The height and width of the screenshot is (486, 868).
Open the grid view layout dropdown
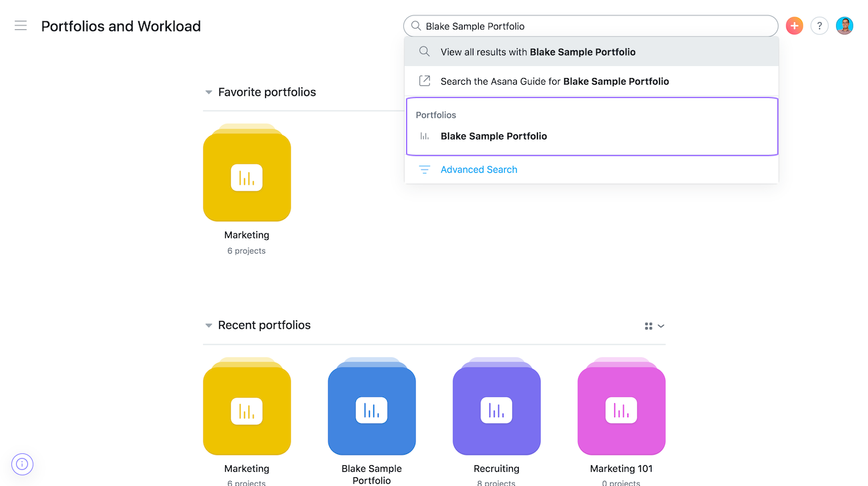coord(654,326)
